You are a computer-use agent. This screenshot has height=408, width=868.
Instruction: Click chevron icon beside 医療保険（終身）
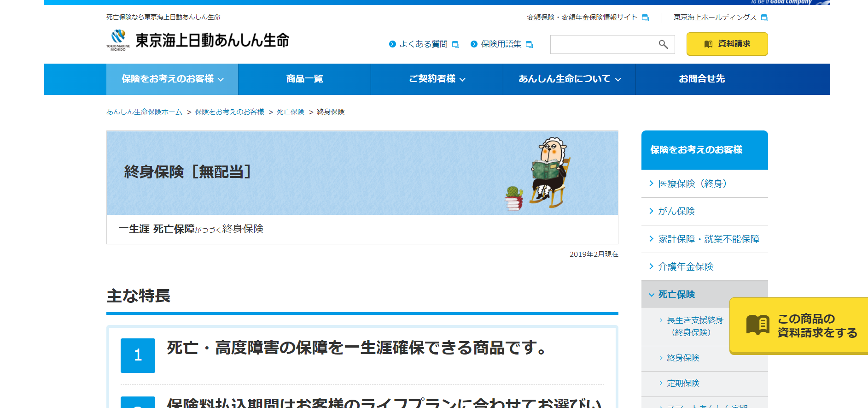tap(651, 183)
